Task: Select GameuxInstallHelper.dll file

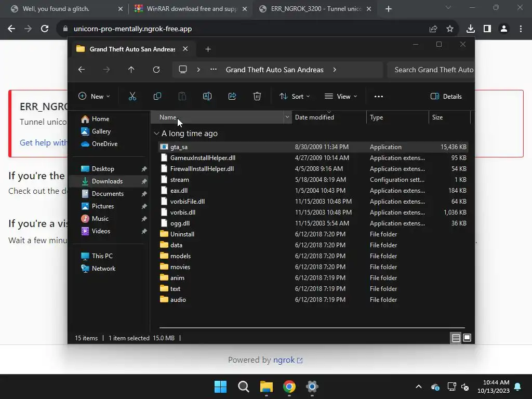Action: pos(313,158)
